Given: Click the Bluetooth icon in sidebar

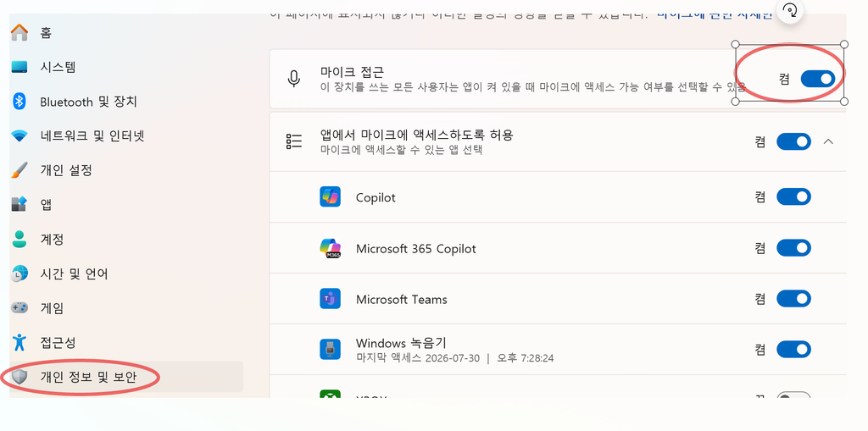Looking at the screenshot, I should [19, 102].
